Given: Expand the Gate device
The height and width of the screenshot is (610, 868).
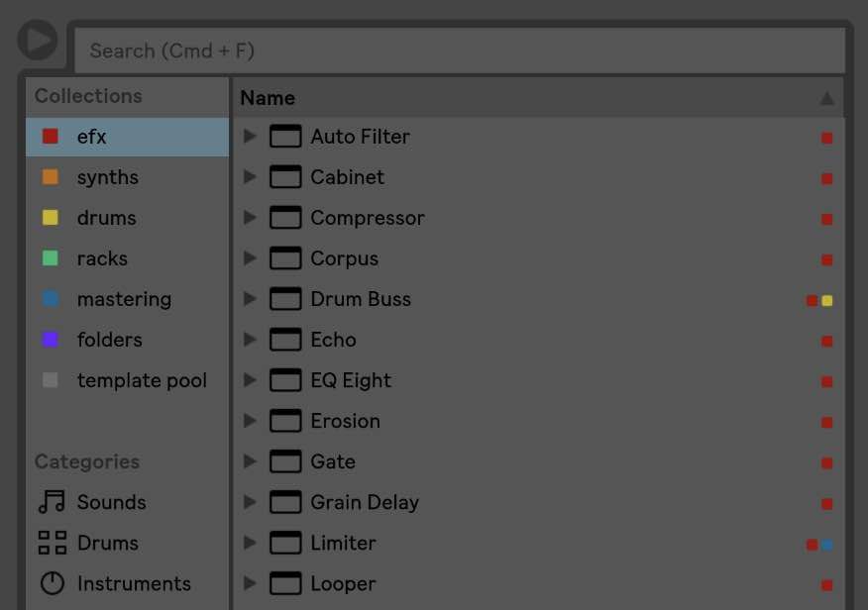Looking at the screenshot, I should [x=250, y=461].
